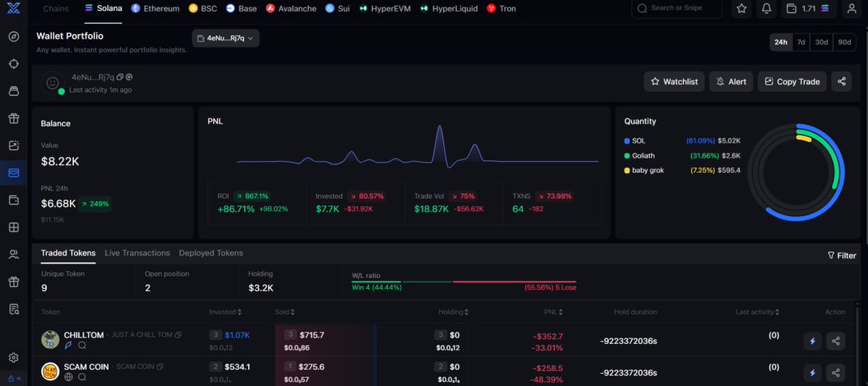868x386 pixels.
Task: Click the SCAM COIN token name
Action: click(86, 366)
